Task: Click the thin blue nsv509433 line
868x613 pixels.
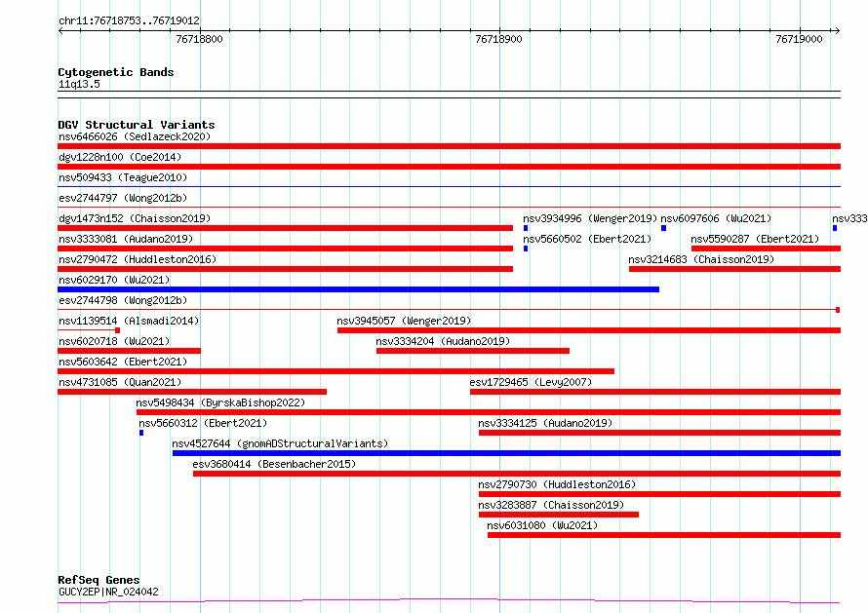Action: coord(449,187)
